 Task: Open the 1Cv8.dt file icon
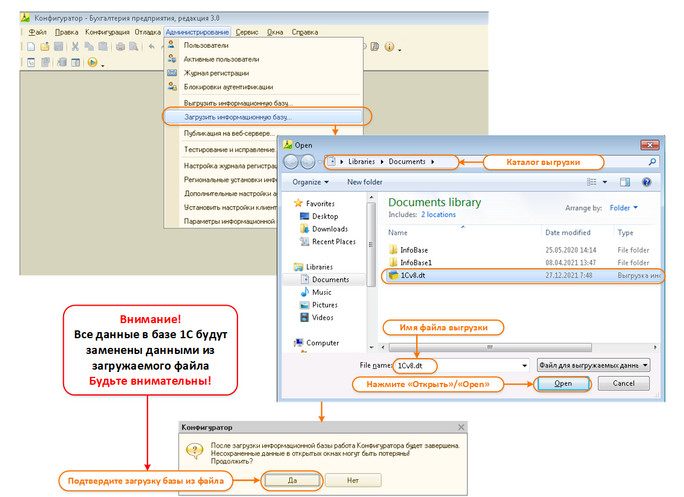click(x=393, y=275)
